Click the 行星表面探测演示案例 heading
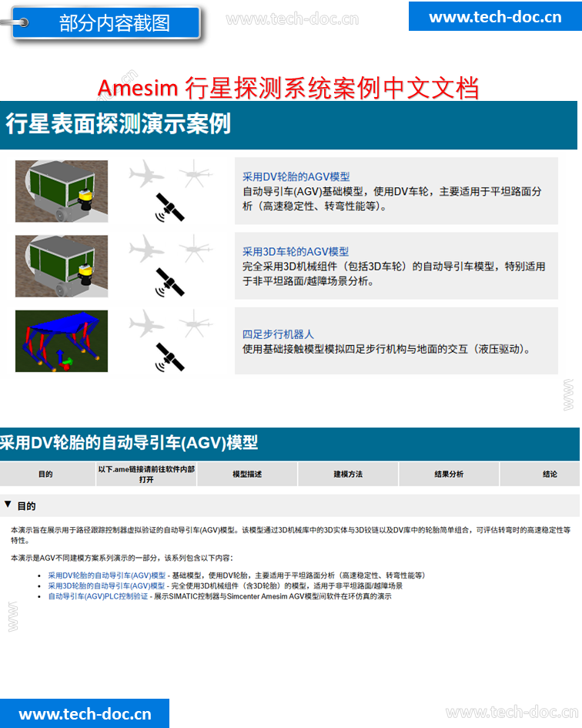The height and width of the screenshot is (728, 582). point(118,124)
